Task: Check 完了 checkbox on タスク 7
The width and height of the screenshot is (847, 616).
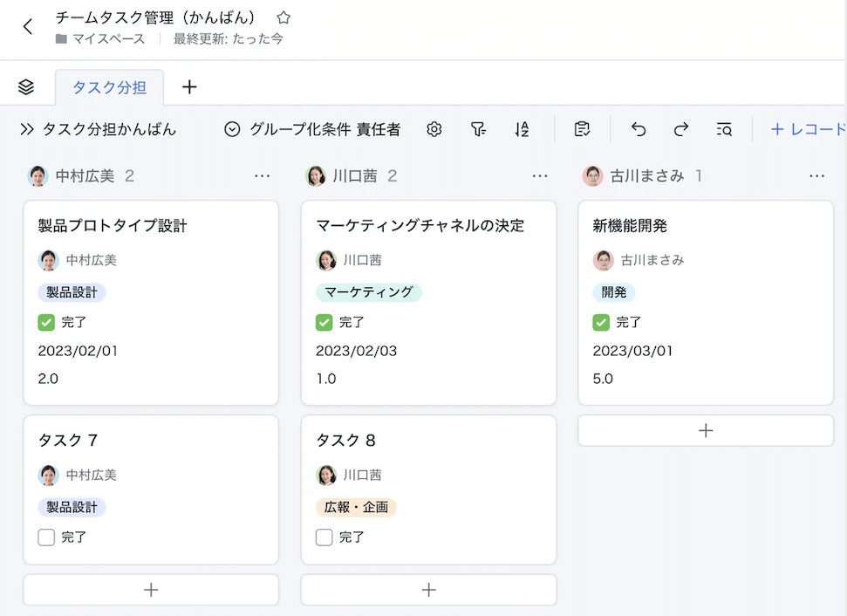Action: pos(46,537)
